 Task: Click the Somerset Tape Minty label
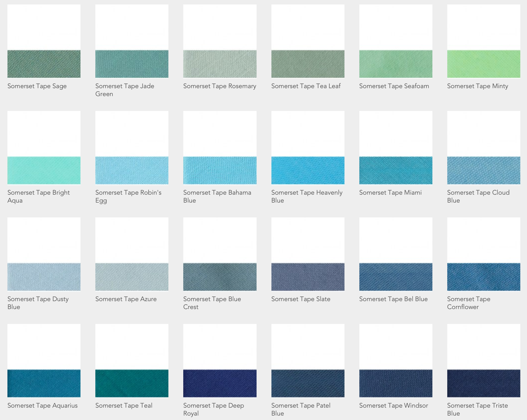coord(477,86)
